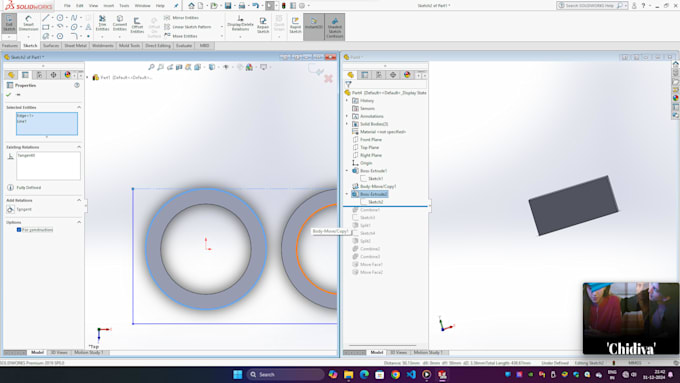
Task: Click the Print icon in top toolbar
Action: pyautogui.click(x=242, y=6)
